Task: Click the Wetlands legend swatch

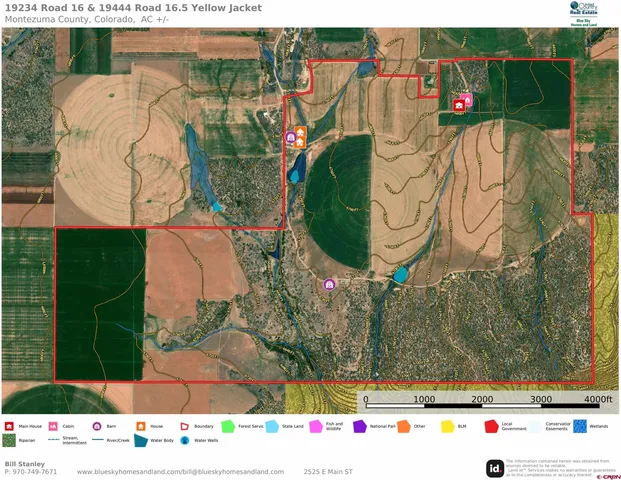Action: coord(581,426)
